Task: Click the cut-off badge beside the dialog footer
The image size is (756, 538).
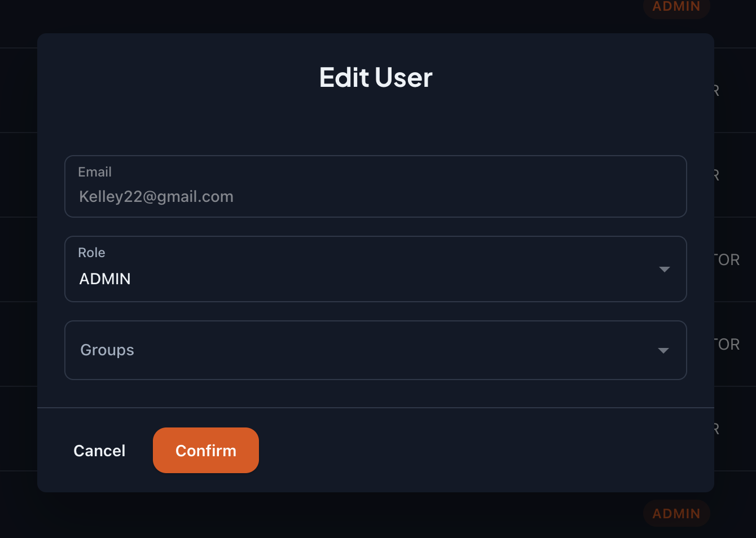Action: (717, 429)
